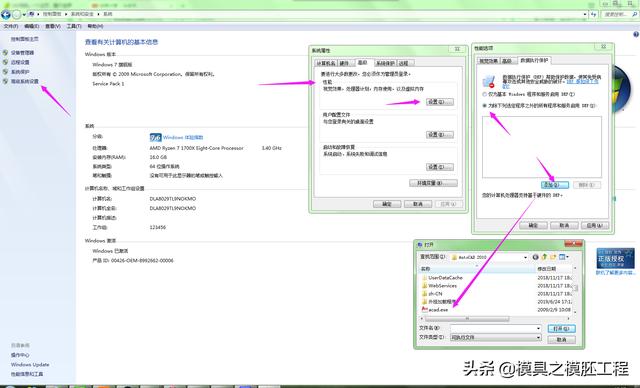Select the acad.exe file

[x=438, y=310]
